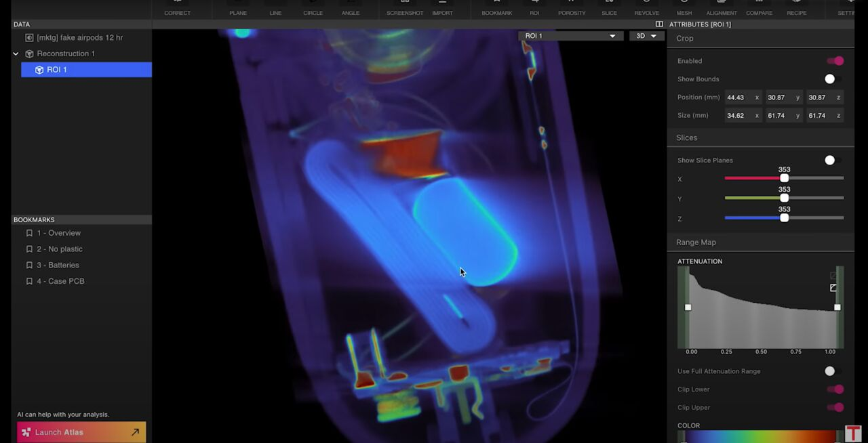Add a bookmark using the Bookmark tool
This screenshot has width=868, height=443.
coord(497,9)
